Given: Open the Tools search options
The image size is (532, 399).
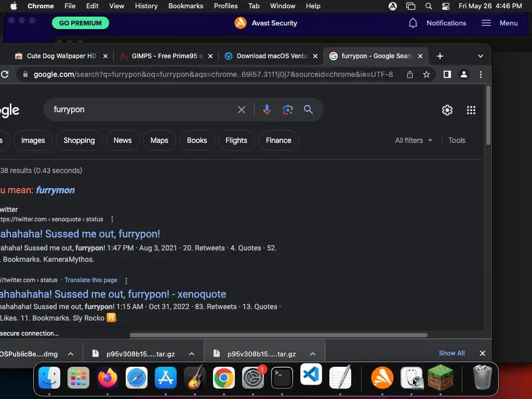Looking at the screenshot, I should tap(457, 140).
